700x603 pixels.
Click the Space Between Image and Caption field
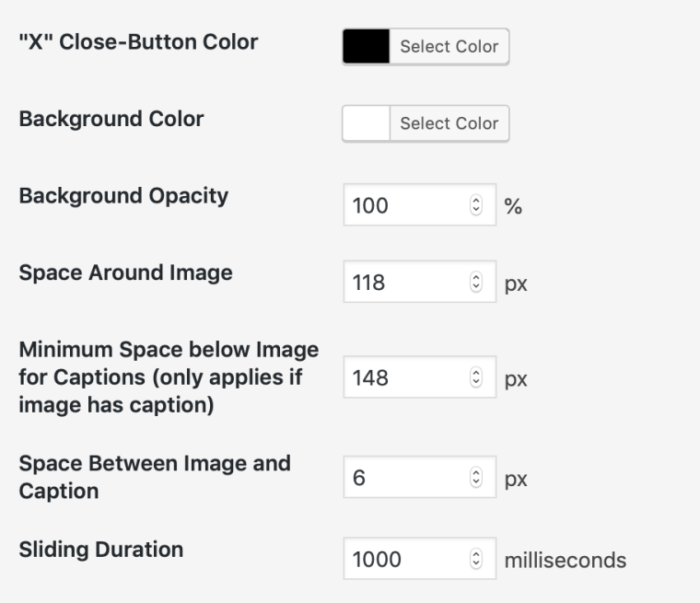(x=405, y=480)
